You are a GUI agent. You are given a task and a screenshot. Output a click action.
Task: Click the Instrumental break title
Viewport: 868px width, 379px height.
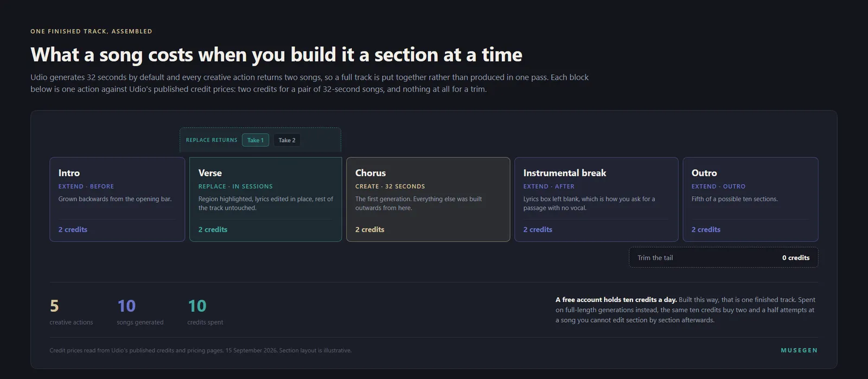pyautogui.click(x=565, y=173)
